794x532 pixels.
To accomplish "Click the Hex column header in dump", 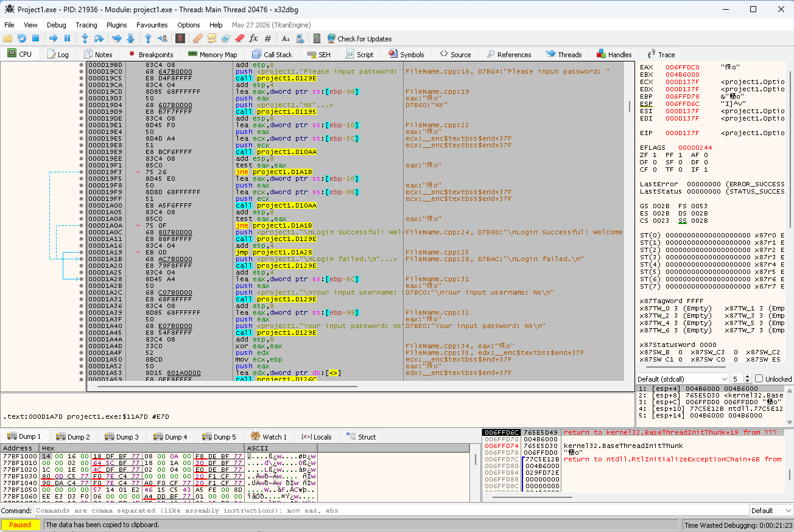I will coord(141,448).
